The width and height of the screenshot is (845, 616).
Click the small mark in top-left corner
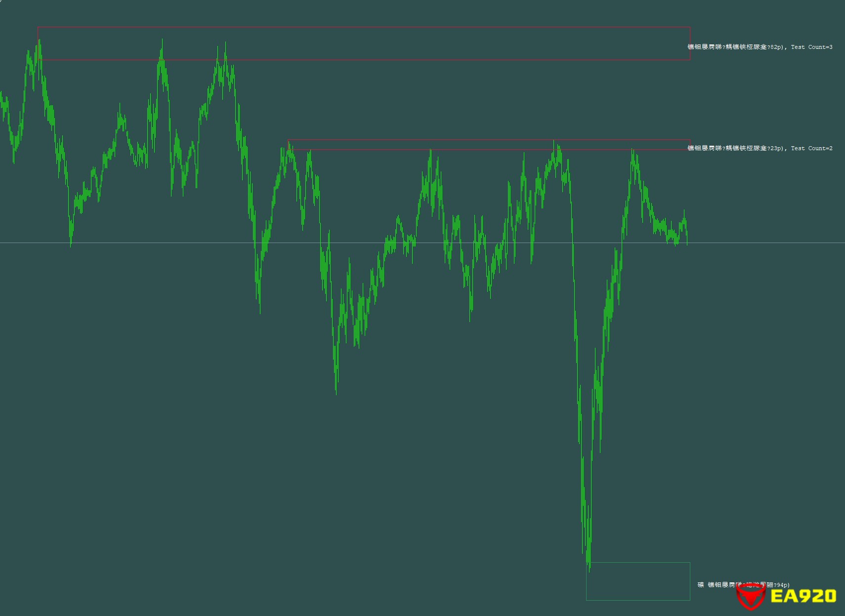pos(1,1)
